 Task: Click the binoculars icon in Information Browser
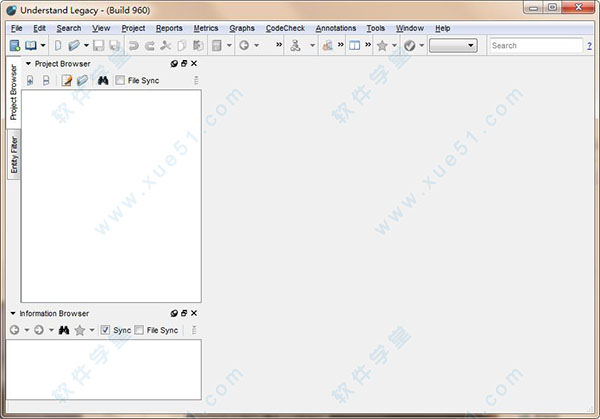coord(63,330)
